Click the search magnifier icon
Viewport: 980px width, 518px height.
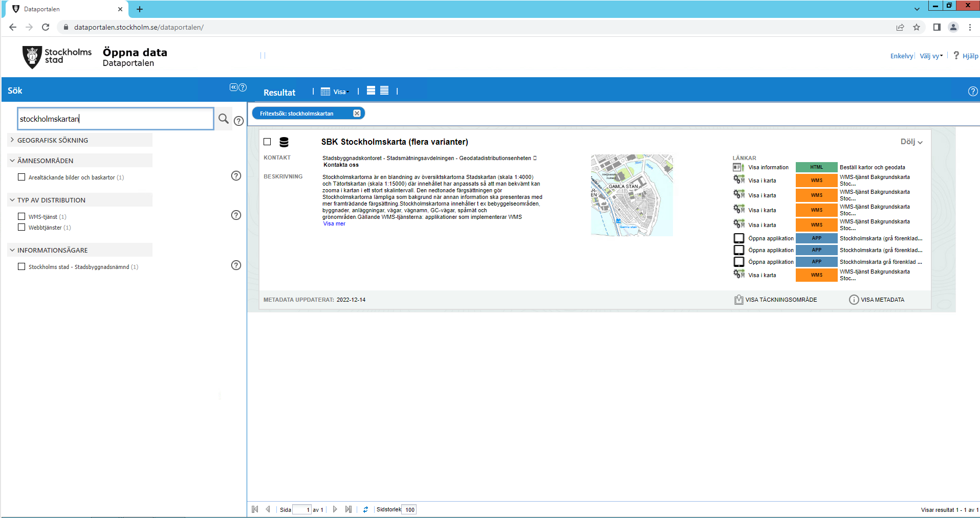224,119
